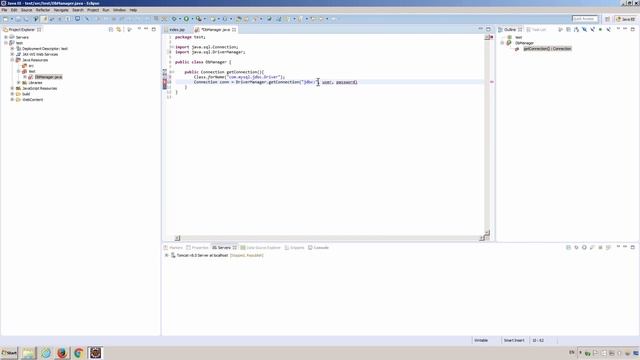Click Collapse All in Project Explorer

111,30
